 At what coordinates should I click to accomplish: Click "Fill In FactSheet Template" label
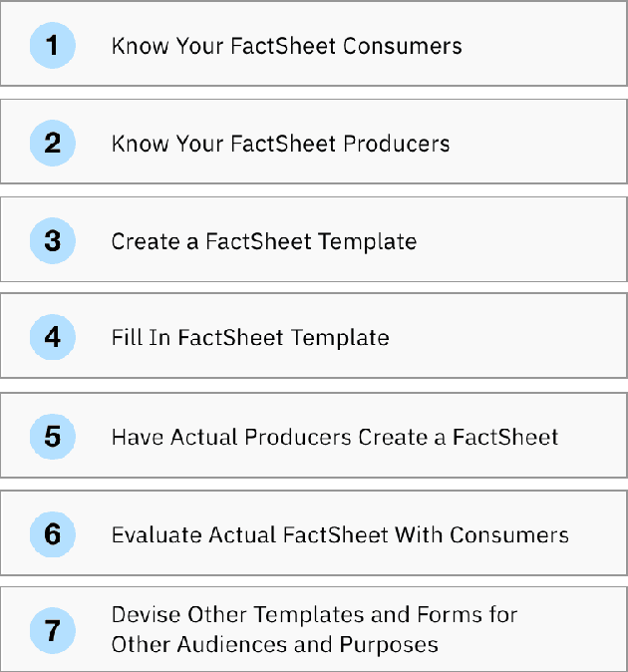pos(249,338)
